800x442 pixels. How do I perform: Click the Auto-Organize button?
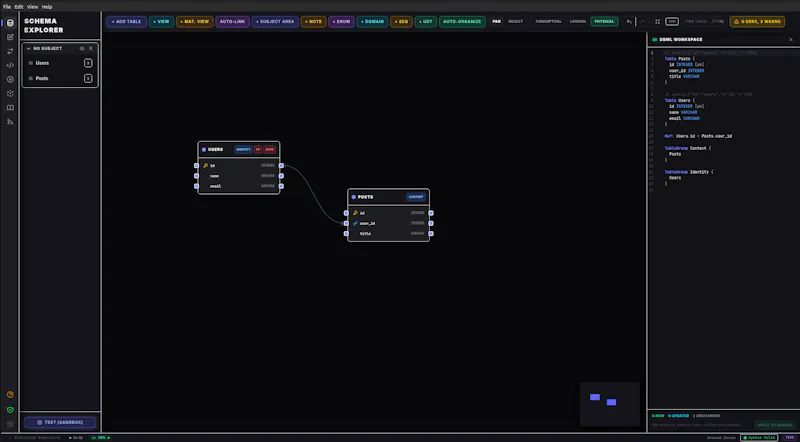(x=462, y=22)
